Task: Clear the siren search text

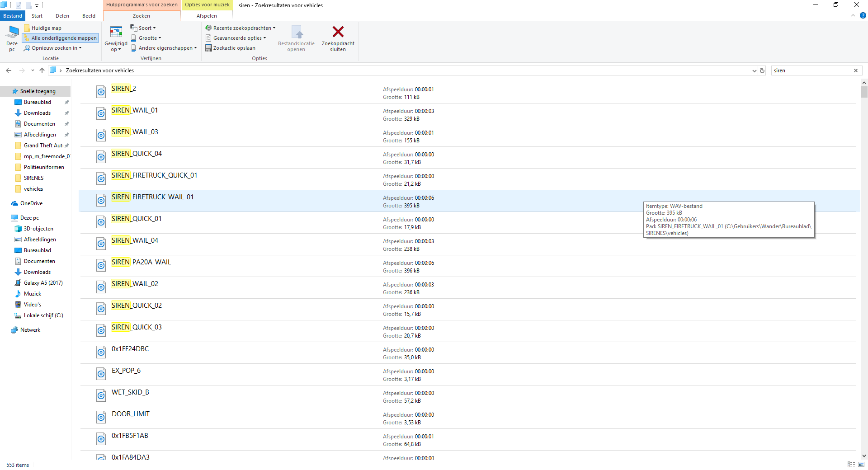Action: click(856, 70)
